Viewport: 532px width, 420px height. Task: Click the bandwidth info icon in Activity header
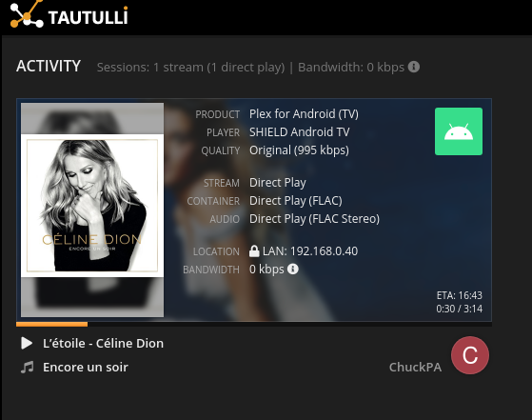pyautogui.click(x=414, y=67)
